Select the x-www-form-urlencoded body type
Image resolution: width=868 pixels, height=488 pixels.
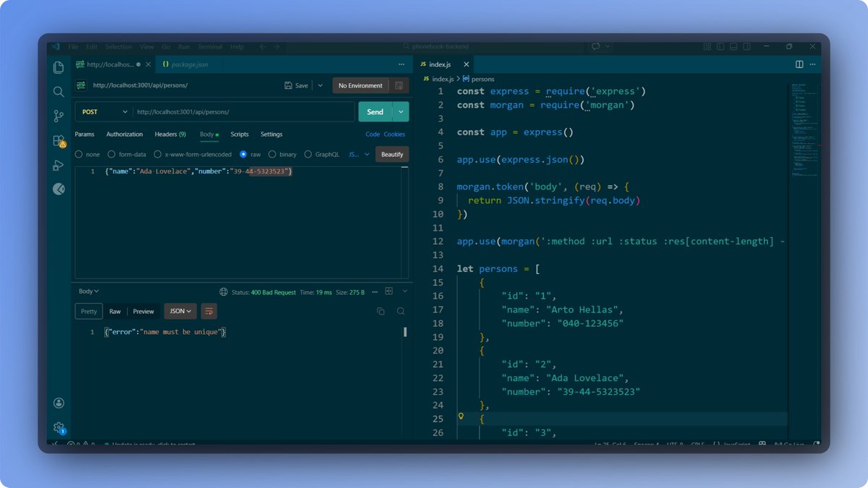click(158, 154)
